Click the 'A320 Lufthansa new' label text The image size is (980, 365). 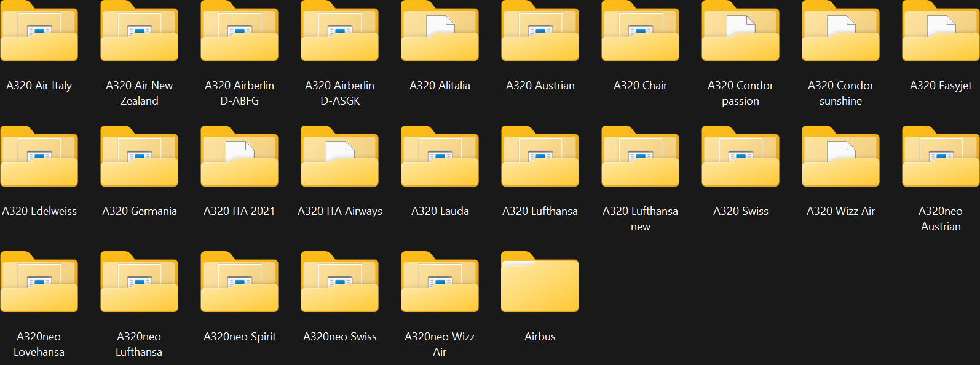click(641, 219)
